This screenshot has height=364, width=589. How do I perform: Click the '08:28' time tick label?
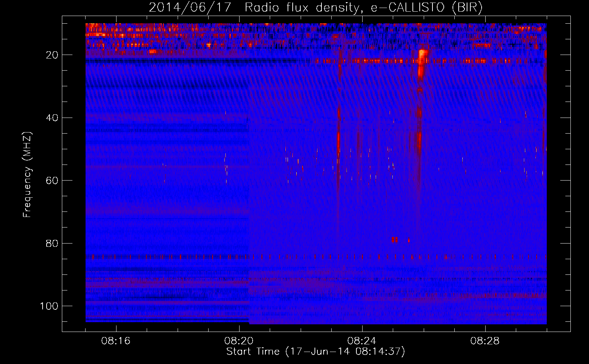click(x=485, y=341)
